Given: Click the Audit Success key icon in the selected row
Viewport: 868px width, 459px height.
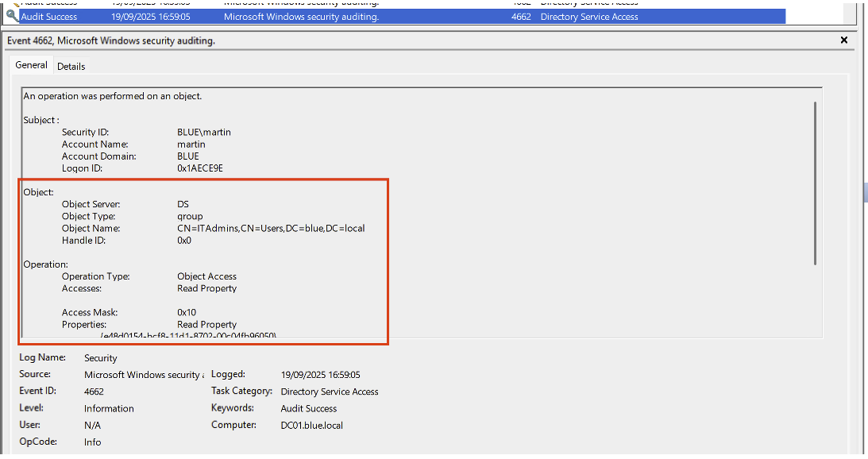Looking at the screenshot, I should coord(12,16).
